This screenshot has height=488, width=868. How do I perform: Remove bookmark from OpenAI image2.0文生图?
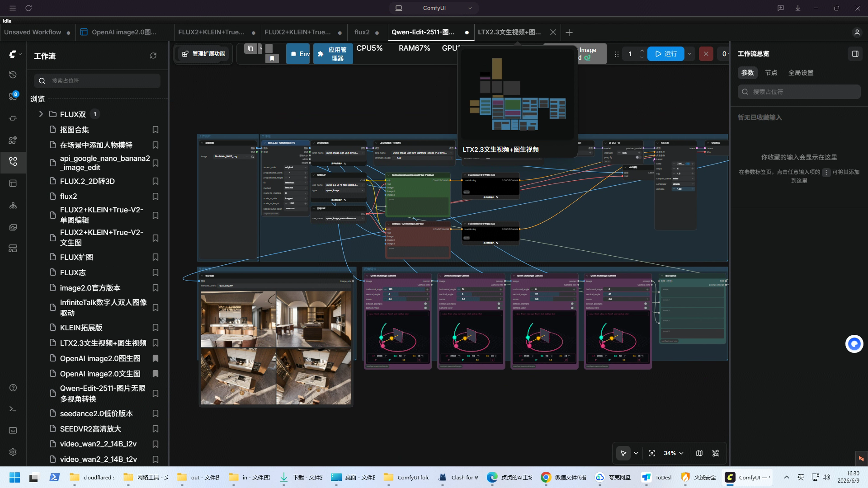(156, 374)
